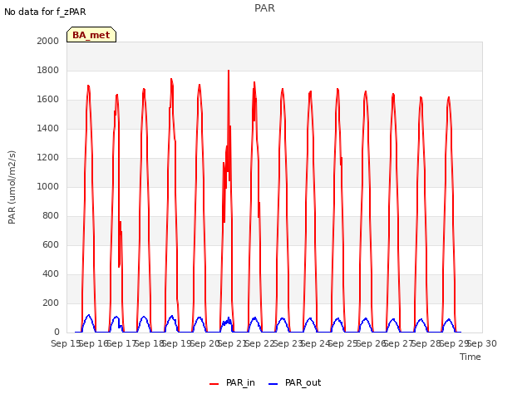Image resolution: width=532 pixels, height=399 pixels.
Task: Click the blue PAR_out legend swatch
Action: [273, 384]
